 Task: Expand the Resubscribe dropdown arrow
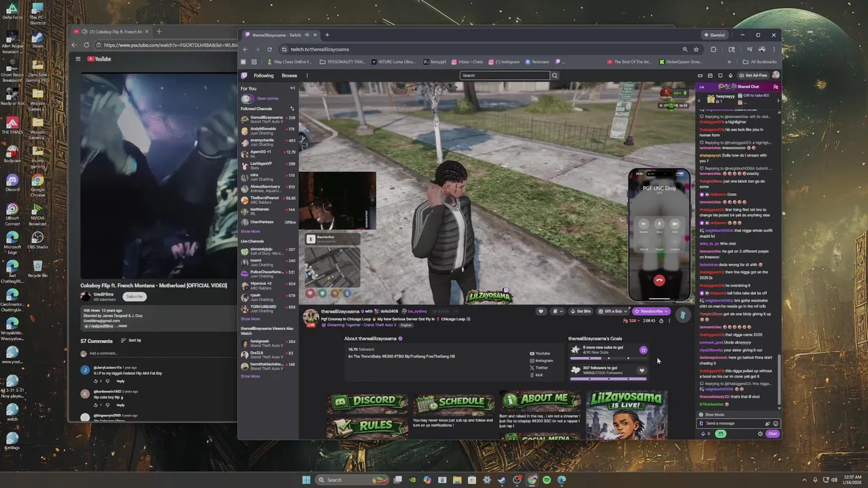[x=667, y=311]
